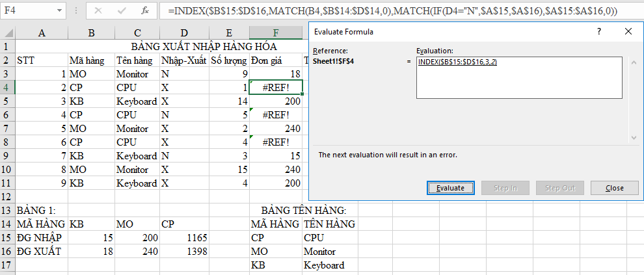Select the MO code cell in row 10
Viewport: 644px width, 275px height.
[x=92, y=170]
